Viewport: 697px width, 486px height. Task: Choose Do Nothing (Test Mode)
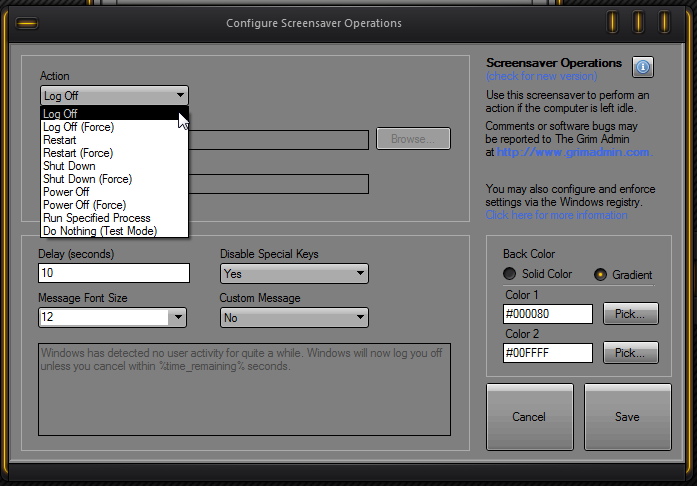coord(114,231)
